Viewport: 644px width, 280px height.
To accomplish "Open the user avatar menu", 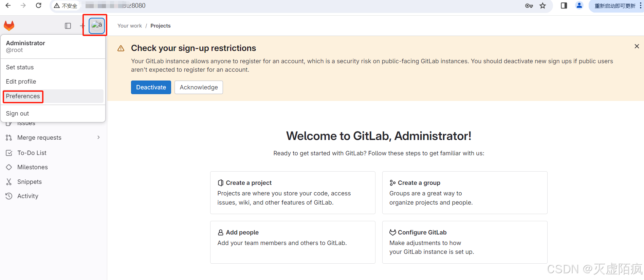I will pyautogui.click(x=97, y=25).
